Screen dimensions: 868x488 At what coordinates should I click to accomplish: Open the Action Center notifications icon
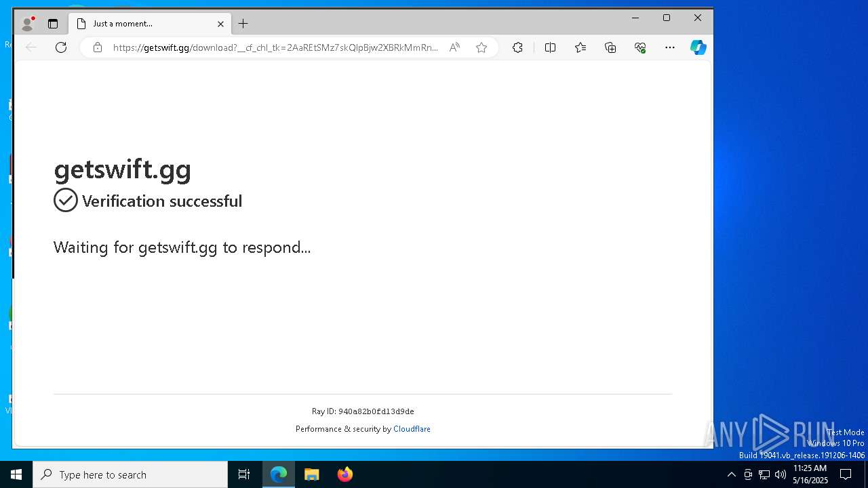(x=846, y=474)
